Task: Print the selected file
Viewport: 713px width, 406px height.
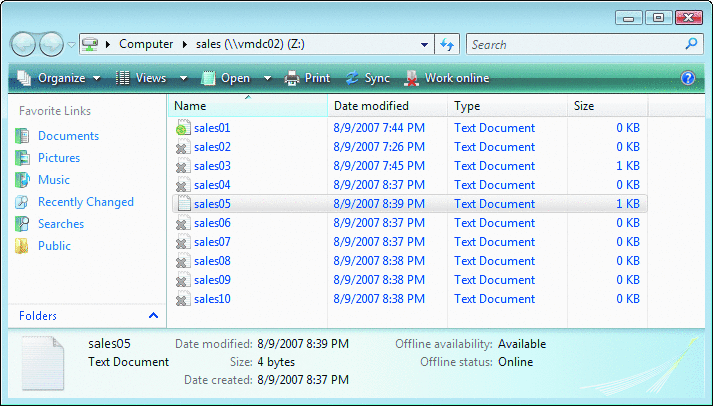Action: pyautogui.click(x=308, y=78)
